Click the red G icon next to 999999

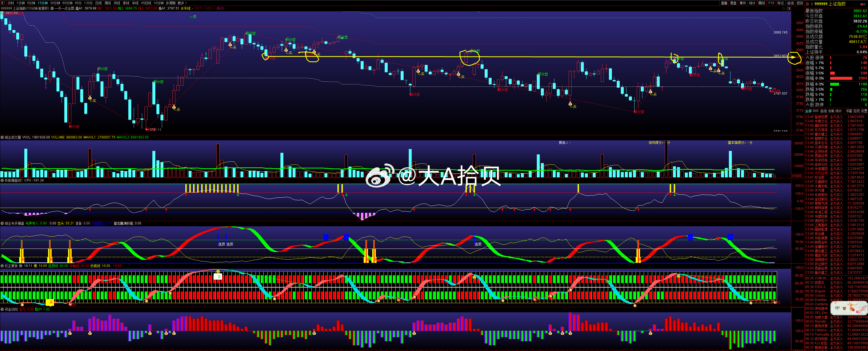pos(807,4)
